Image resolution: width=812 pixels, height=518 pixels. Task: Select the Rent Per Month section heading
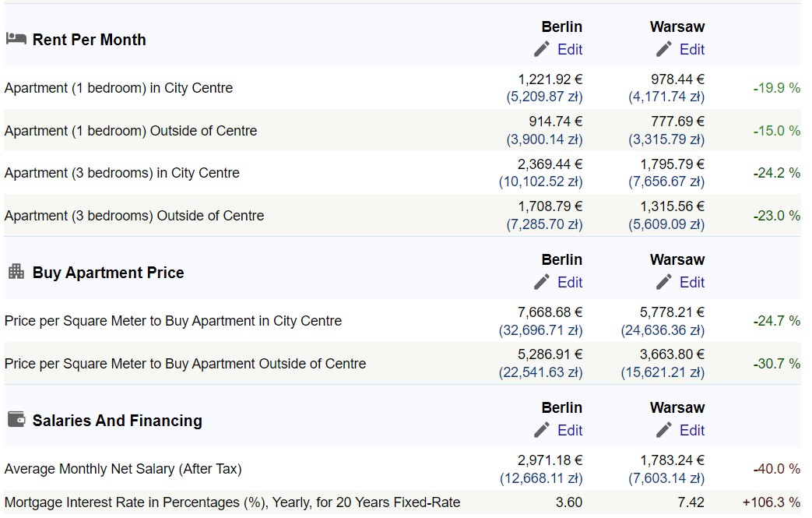[89, 40]
